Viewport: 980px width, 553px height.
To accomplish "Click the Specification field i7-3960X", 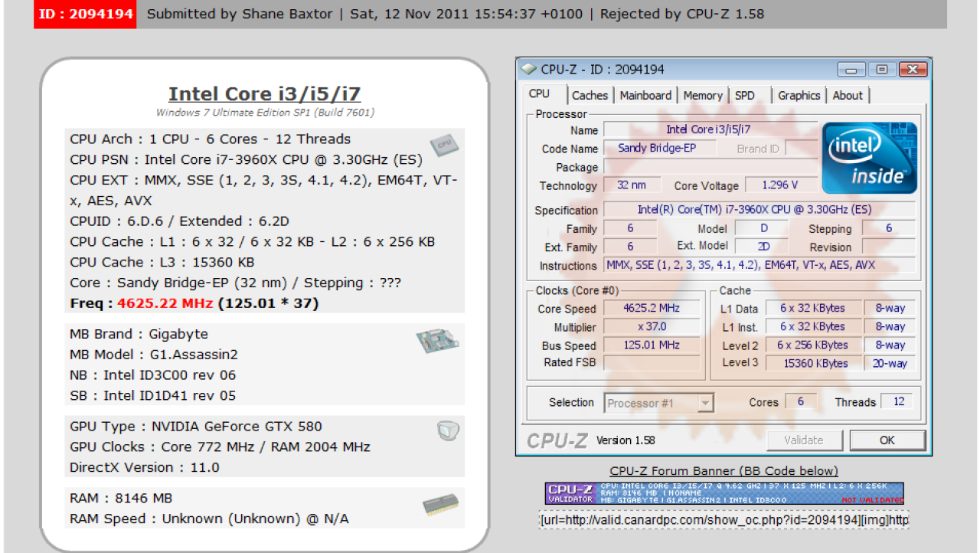I will [x=759, y=210].
